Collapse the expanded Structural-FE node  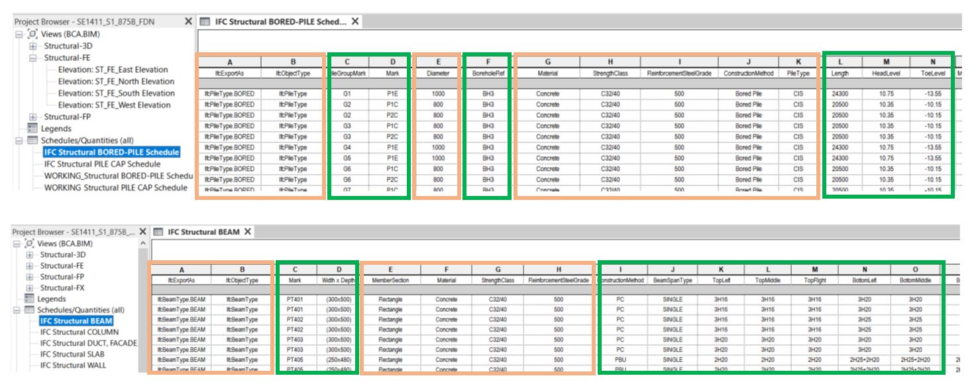pyautogui.click(x=32, y=58)
